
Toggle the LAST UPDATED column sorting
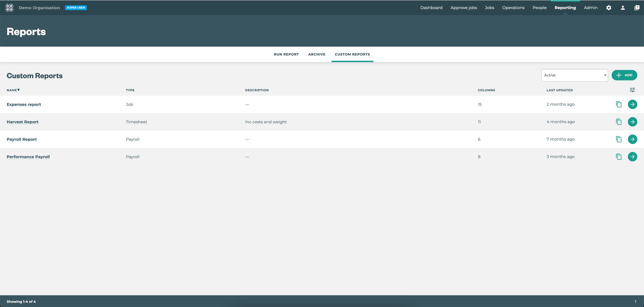click(560, 90)
